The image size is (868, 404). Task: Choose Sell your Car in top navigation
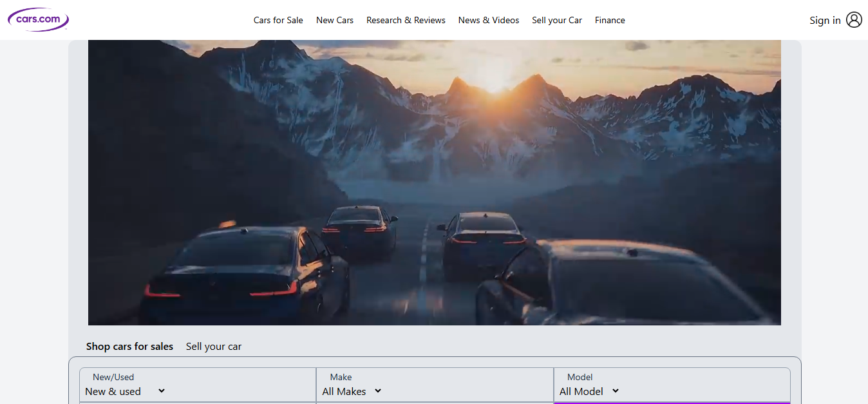tap(556, 20)
